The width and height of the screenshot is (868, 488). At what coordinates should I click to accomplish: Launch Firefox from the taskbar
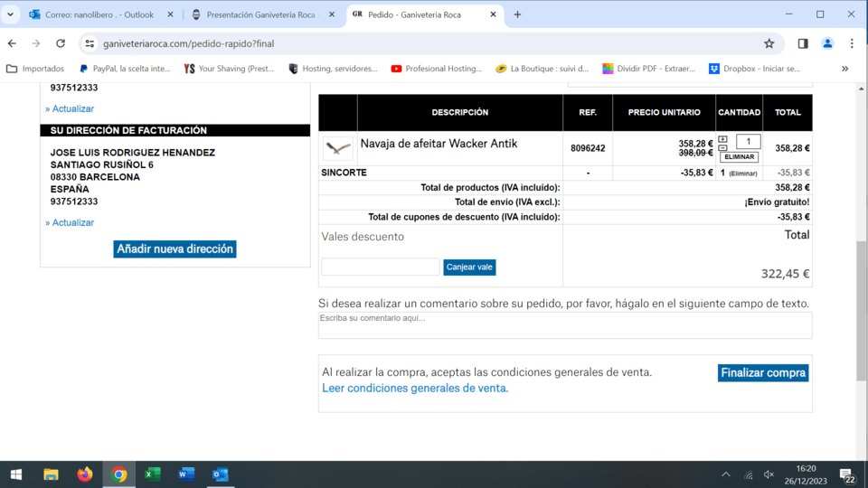[x=85, y=474]
